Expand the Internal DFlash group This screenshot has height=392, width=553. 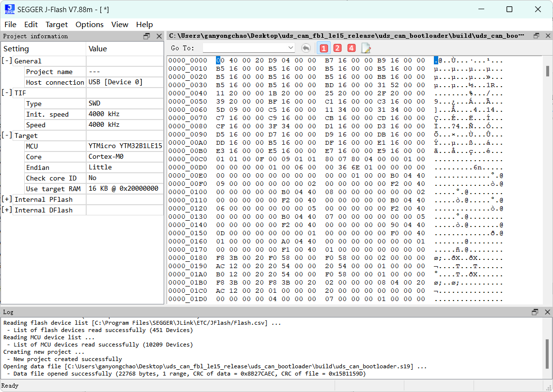7,210
